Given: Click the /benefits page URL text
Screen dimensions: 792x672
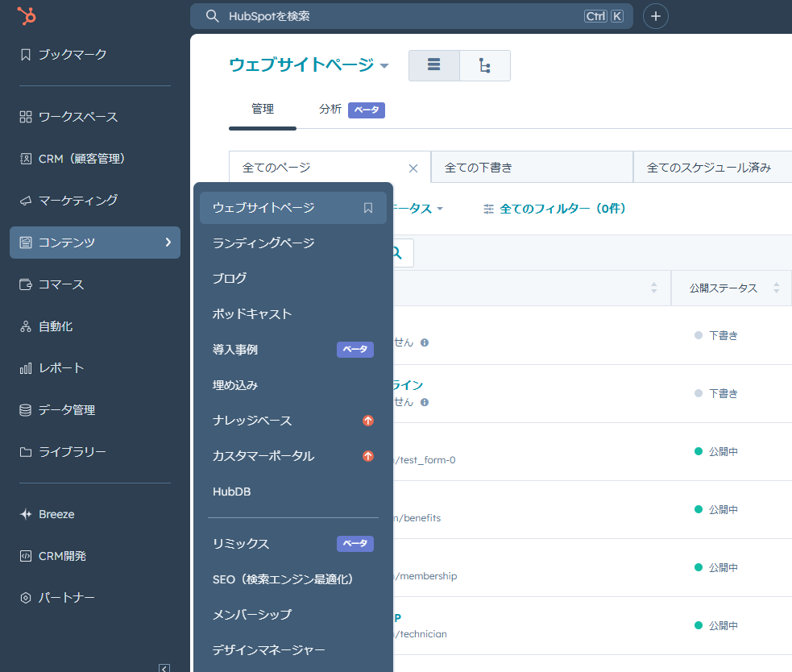Looking at the screenshot, I should coord(417,518).
